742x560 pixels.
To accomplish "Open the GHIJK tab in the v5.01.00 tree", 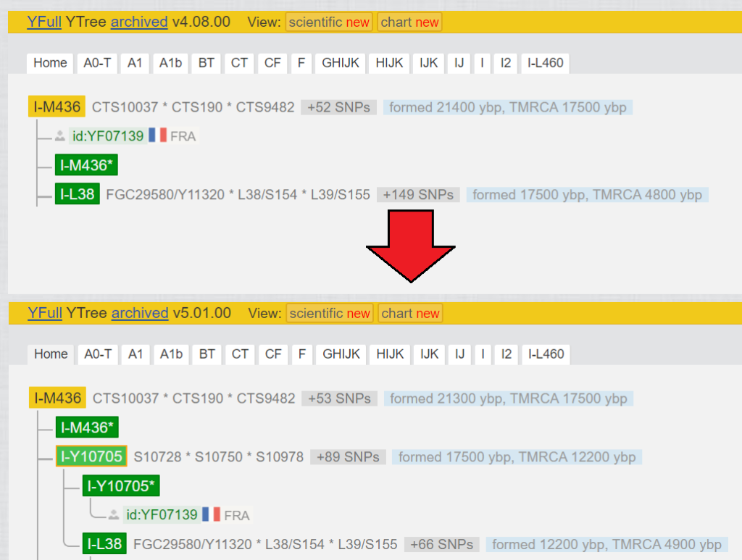I will tap(342, 354).
